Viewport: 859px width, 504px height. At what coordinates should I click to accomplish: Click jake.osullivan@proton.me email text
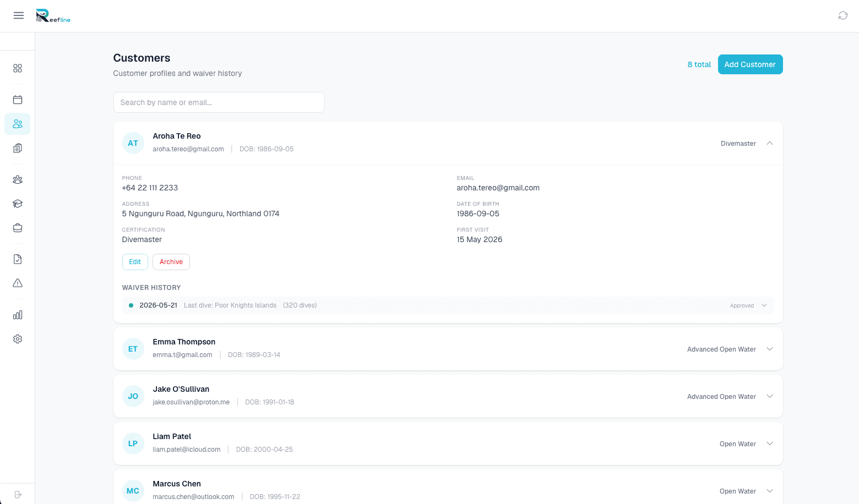click(191, 402)
